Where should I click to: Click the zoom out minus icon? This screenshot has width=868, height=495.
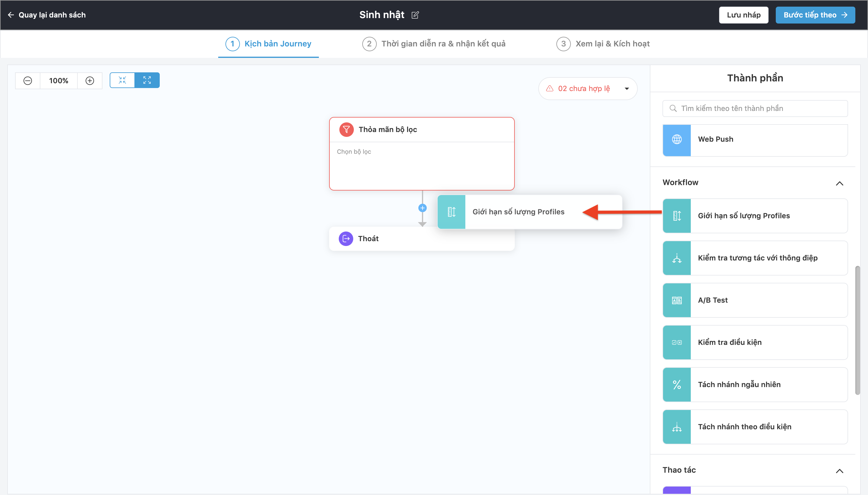pos(27,80)
